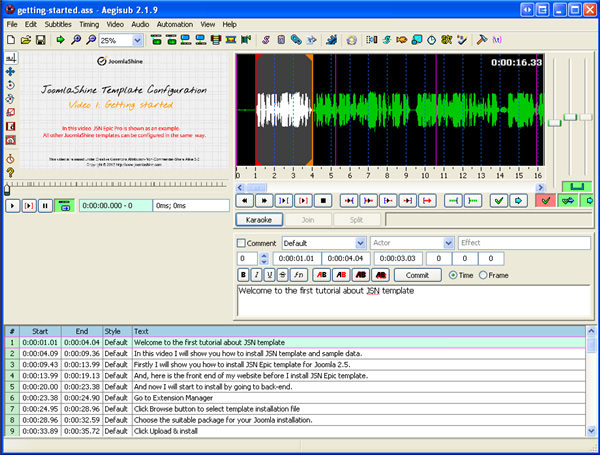
Task: Open a subtitles file via folder icon
Action: 26,40
